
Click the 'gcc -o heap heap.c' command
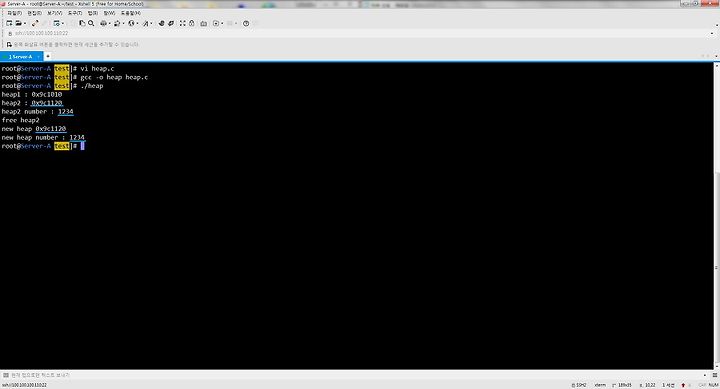[x=114, y=77]
